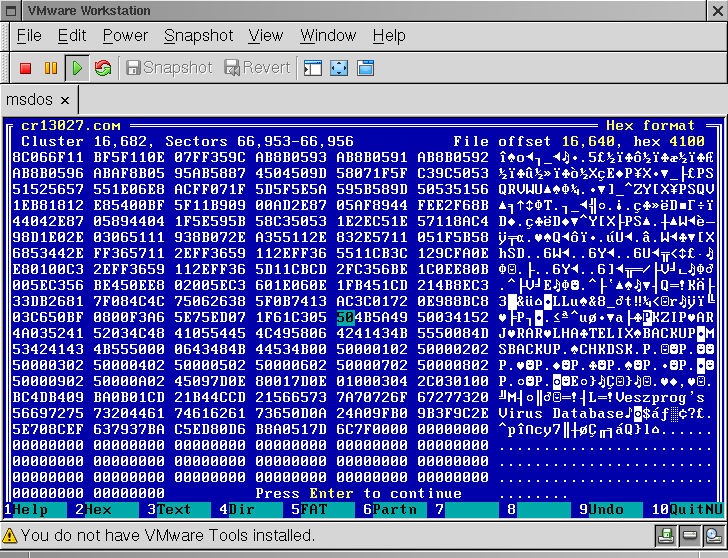Click hex value AB8B0592 in first row
This screenshot has height=558, width=728.
(453, 157)
